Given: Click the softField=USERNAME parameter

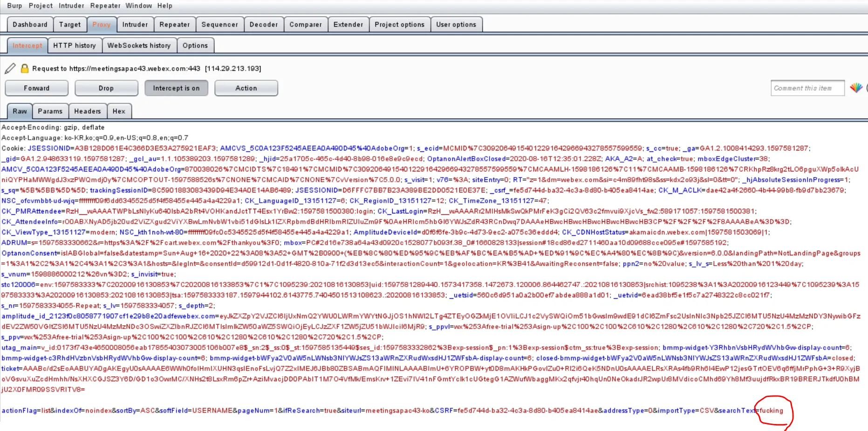Looking at the screenshot, I should (x=196, y=410).
